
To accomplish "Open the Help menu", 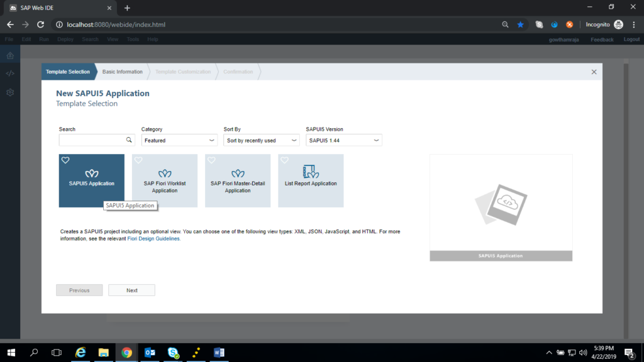I will click(x=153, y=40).
